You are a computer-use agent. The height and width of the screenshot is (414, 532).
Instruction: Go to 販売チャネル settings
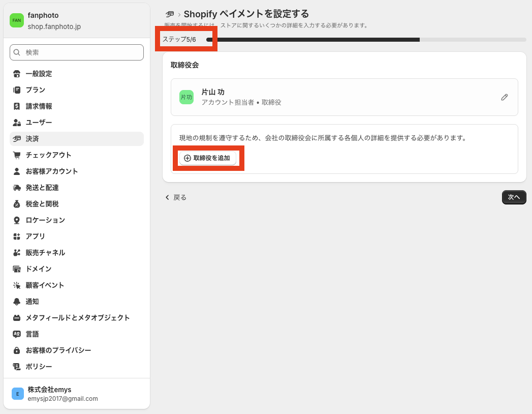77,253
